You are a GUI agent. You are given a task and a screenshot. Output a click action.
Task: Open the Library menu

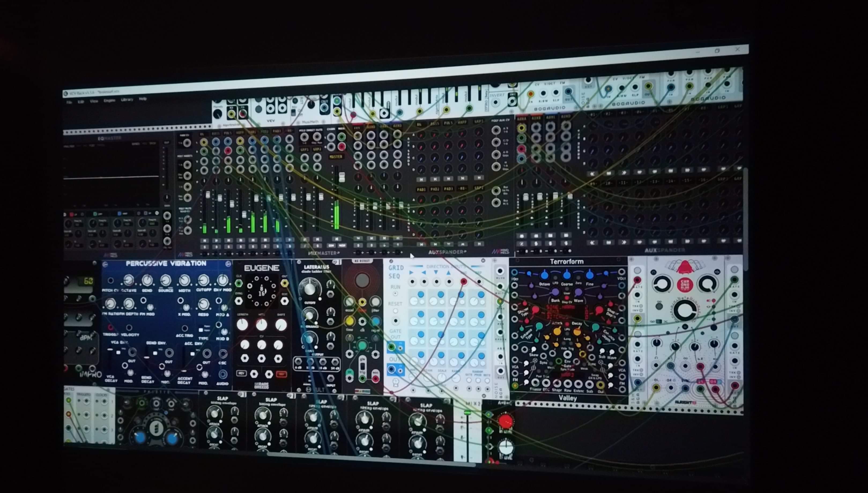point(127,100)
